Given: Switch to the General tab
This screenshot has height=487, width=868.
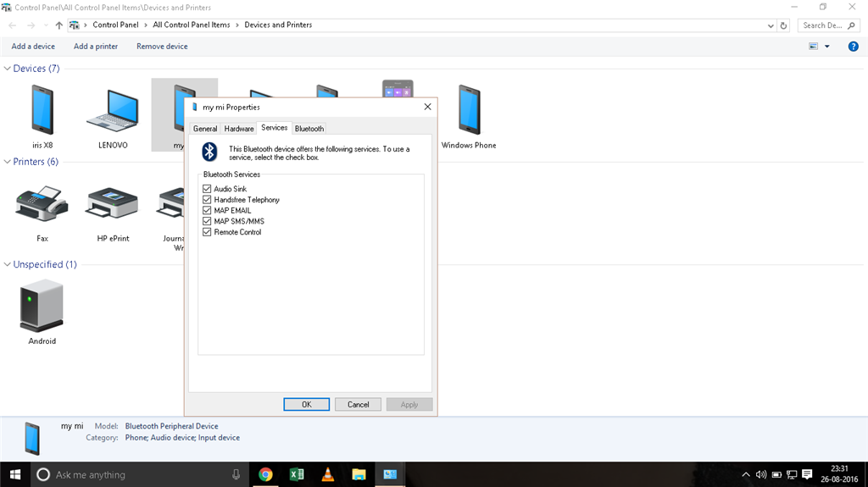Looking at the screenshot, I should 205,129.
